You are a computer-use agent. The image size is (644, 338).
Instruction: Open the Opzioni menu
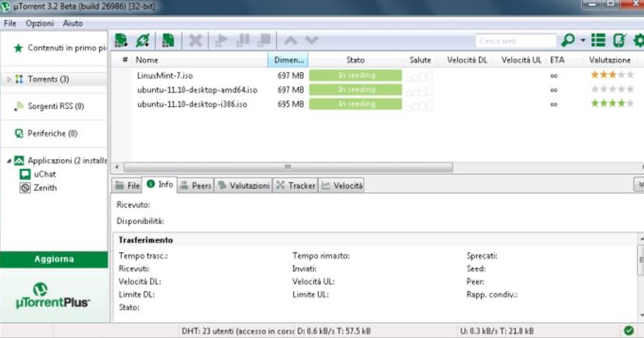click(x=39, y=23)
